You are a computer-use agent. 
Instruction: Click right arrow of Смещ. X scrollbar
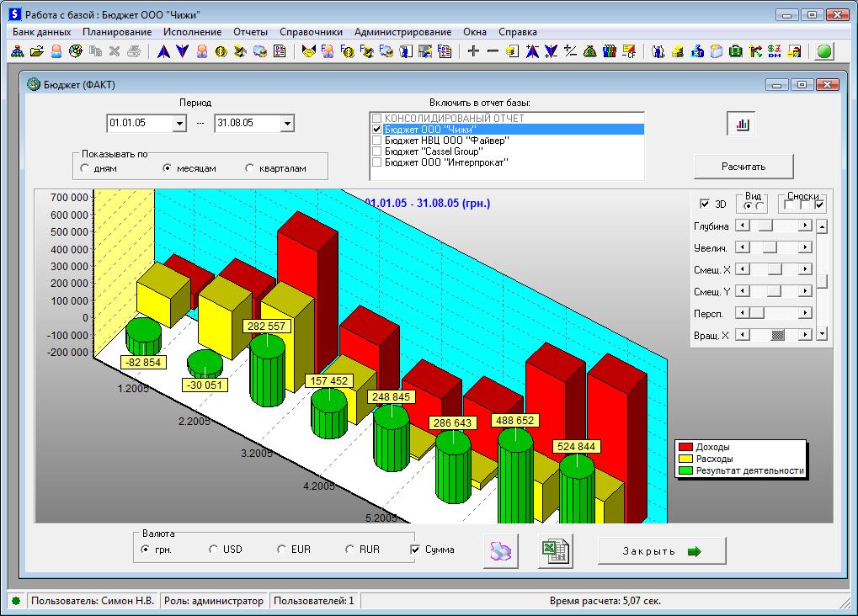(804, 269)
